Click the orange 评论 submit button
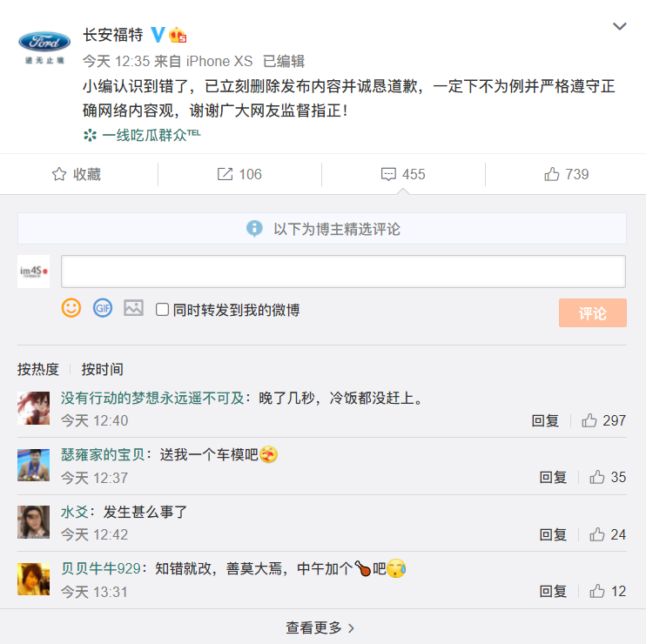Viewport: 646px width, 644px height. (592, 313)
